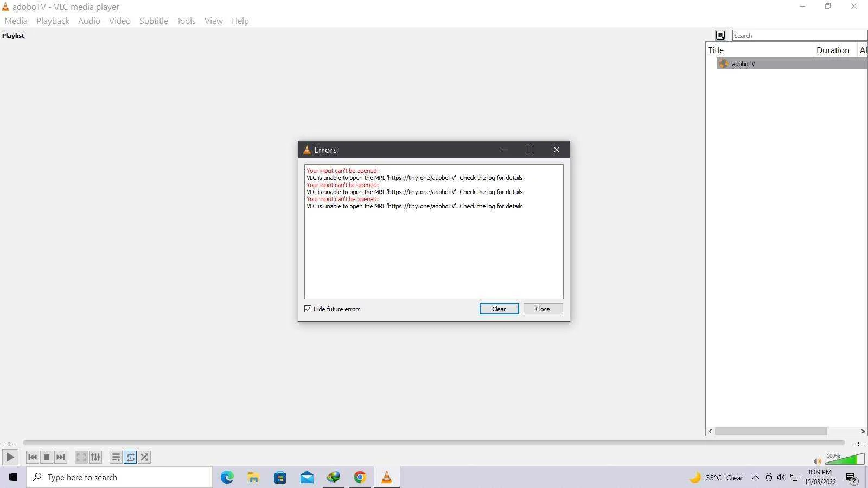Uncheck Hide future errors checkbox
868x488 pixels.
point(308,309)
